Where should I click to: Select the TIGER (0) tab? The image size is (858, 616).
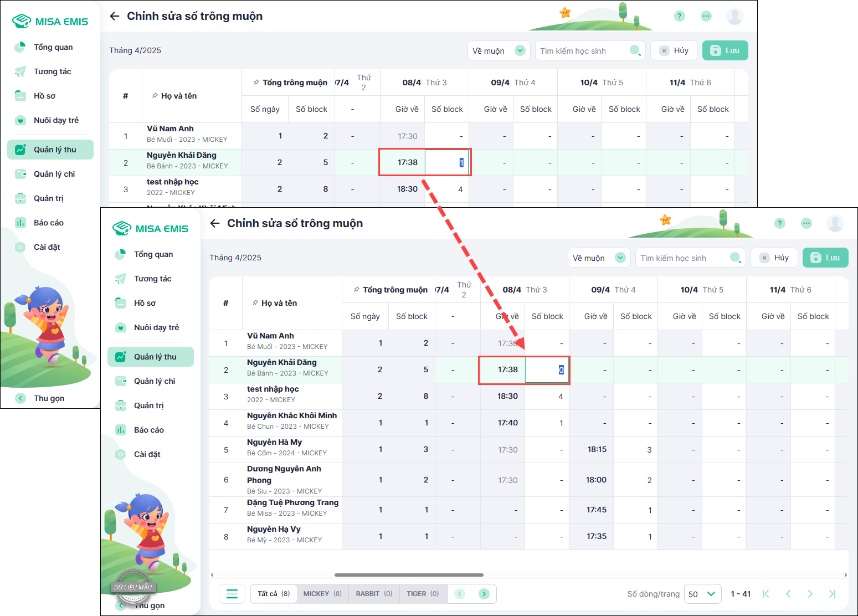pyautogui.click(x=423, y=594)
